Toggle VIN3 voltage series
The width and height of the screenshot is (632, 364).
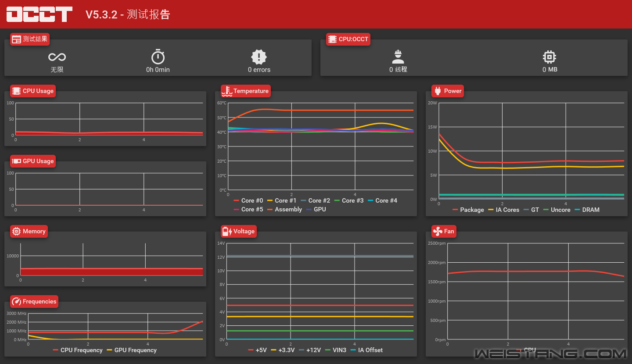coord(335,350)
